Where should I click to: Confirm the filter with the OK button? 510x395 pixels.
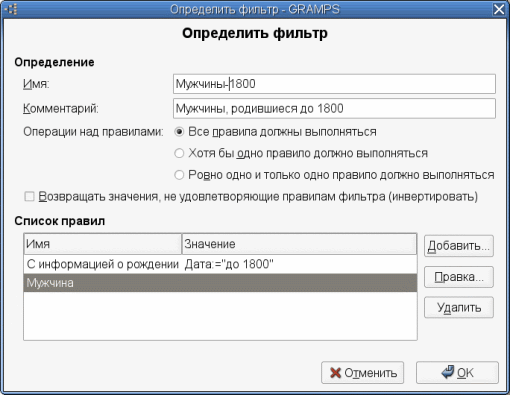click(457, 372)
